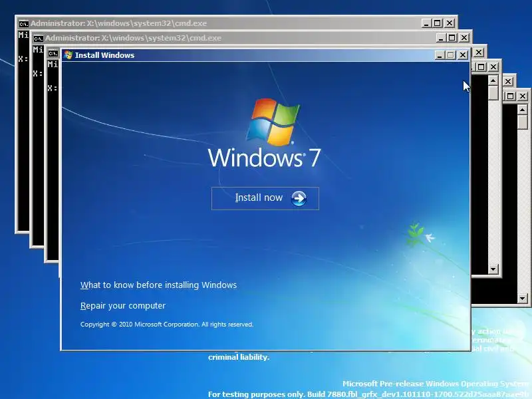Close the rightmost cmd window

click(523, 96)
